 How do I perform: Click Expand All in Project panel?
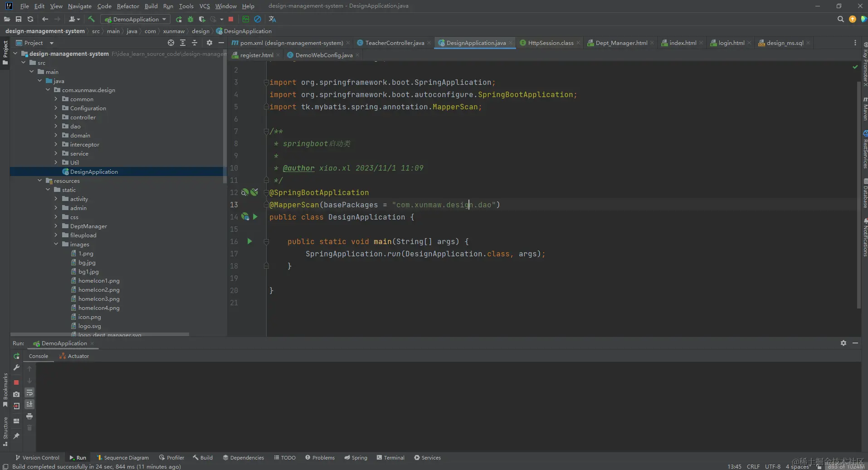(183, 43)
